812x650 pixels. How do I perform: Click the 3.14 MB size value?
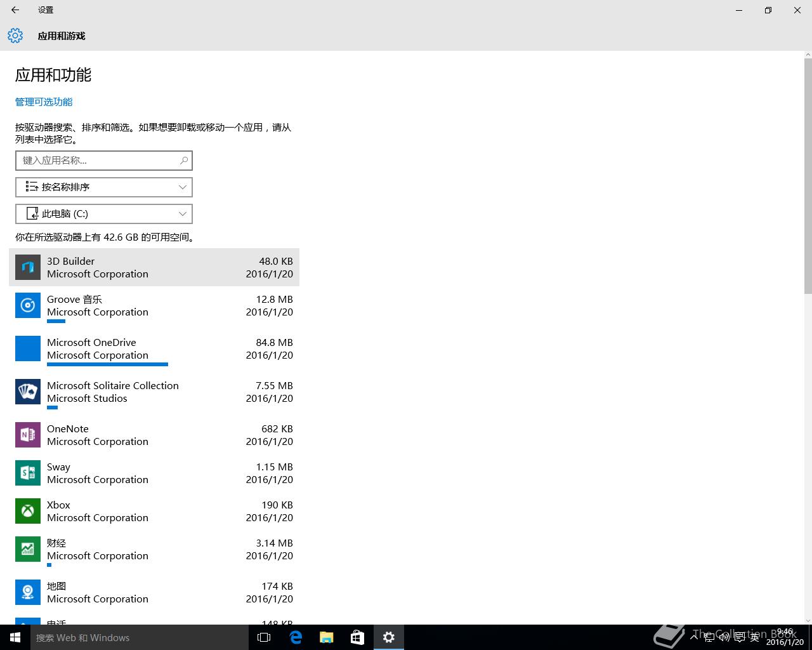pyautogui.click(x=275, y=543)
